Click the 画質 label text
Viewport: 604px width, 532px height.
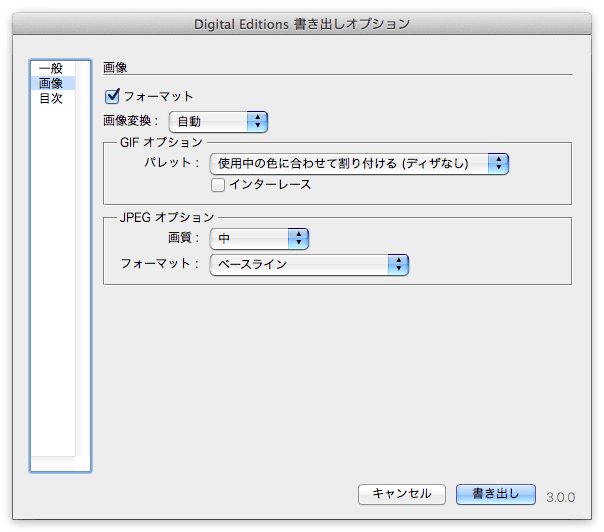[x=183, y=238]
